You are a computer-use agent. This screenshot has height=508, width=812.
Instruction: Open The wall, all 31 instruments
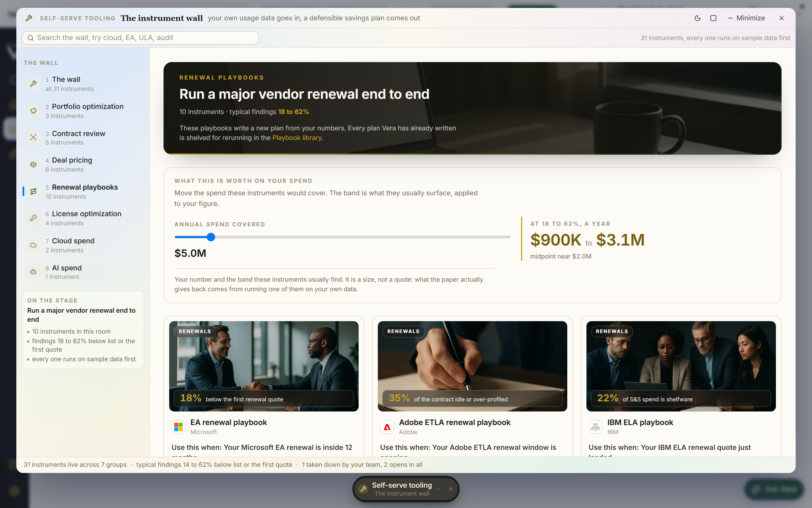(83, 84)
